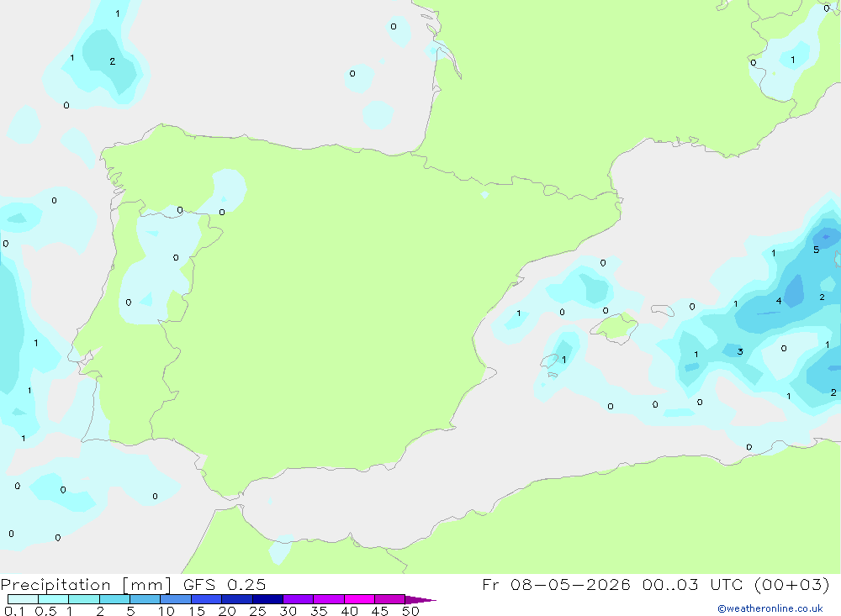Click the purple arrow tip above 50 mm
Viewport: 841px width, 616px height.
pyautogui.click(x=420, y=600)
